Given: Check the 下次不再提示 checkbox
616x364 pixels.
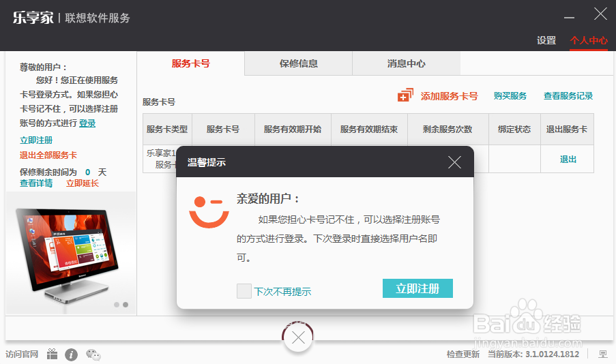Looking at the screenshot, I should click(x=244, y=291).
